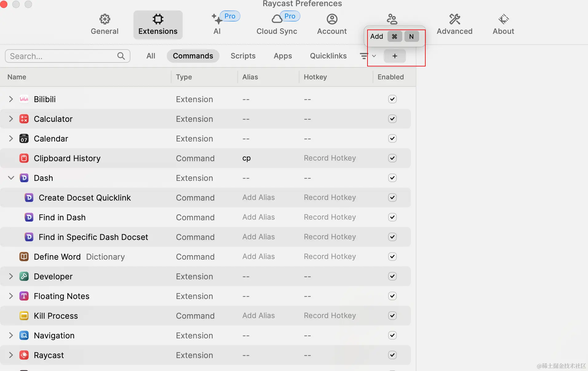
Task: Click the magnifying glass search icon
Action: coord(121,56)
